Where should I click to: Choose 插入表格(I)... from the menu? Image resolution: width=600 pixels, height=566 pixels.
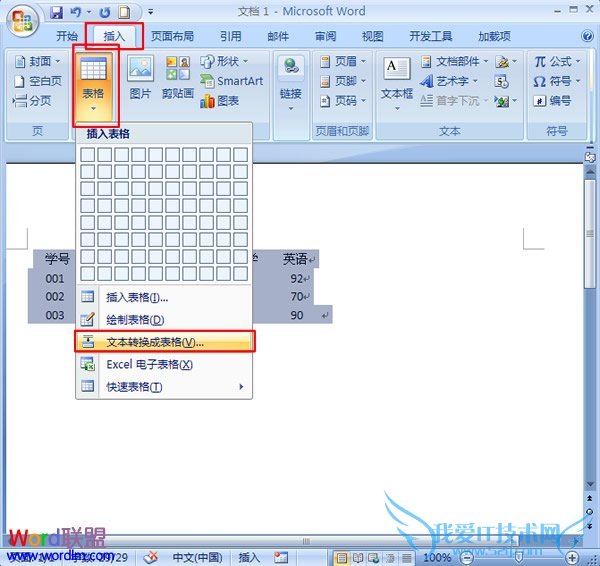coord(164,297)
